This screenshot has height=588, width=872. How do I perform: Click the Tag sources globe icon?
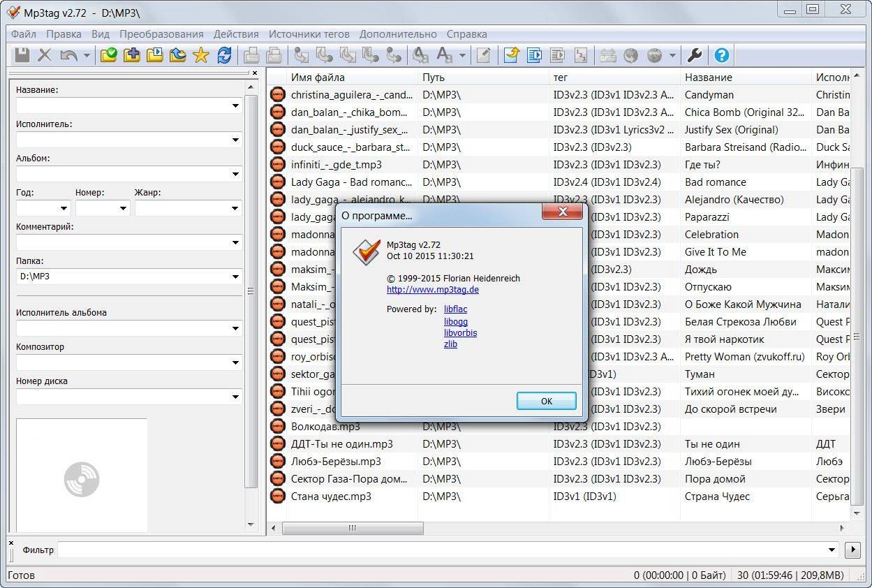click(654, 55)
